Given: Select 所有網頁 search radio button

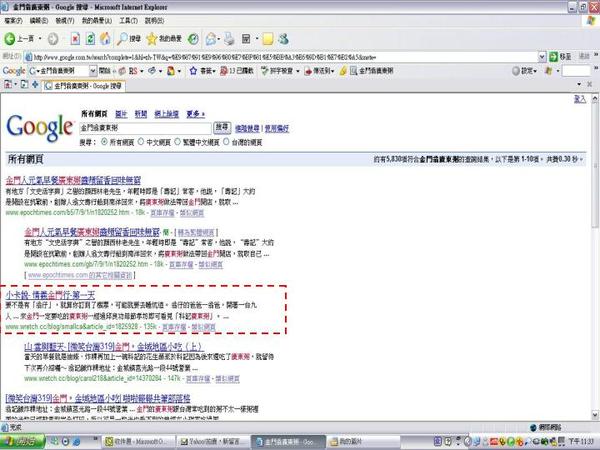Looking at the screenshot, I should click(x=104, y=142).
